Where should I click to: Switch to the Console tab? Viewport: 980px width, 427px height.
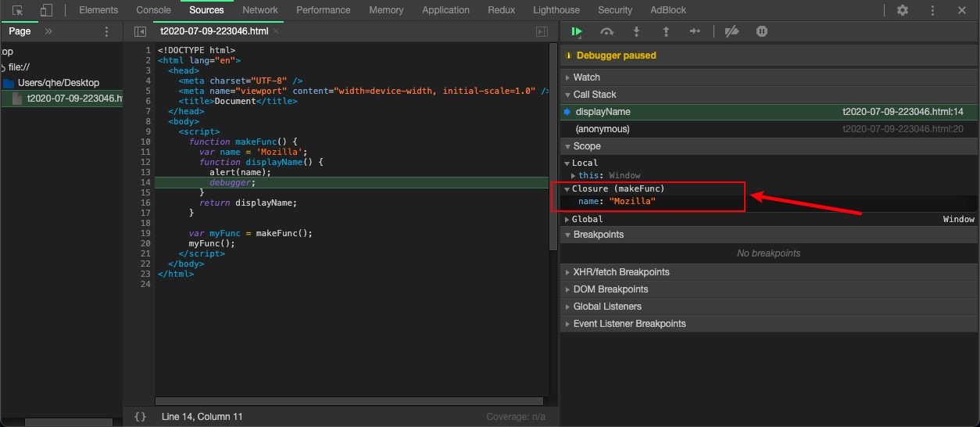coord(153,10)
